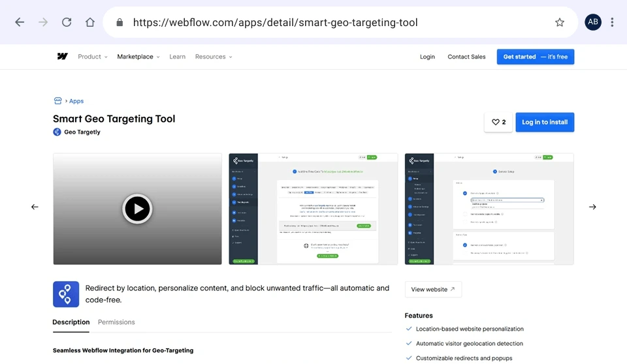Image resolution: width=627 pixels, height=364 pixels.
Task: Show previous carousel slide with left arrow
Action: click(35, 207)
